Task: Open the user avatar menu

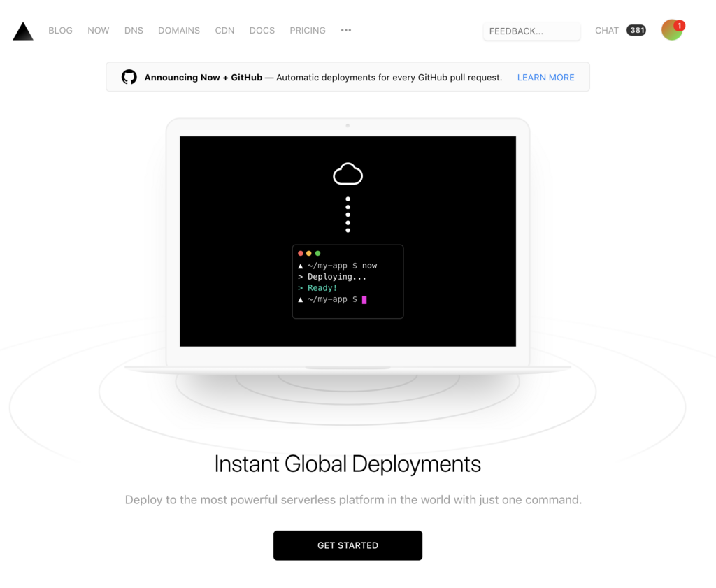Action: [672, 30]
